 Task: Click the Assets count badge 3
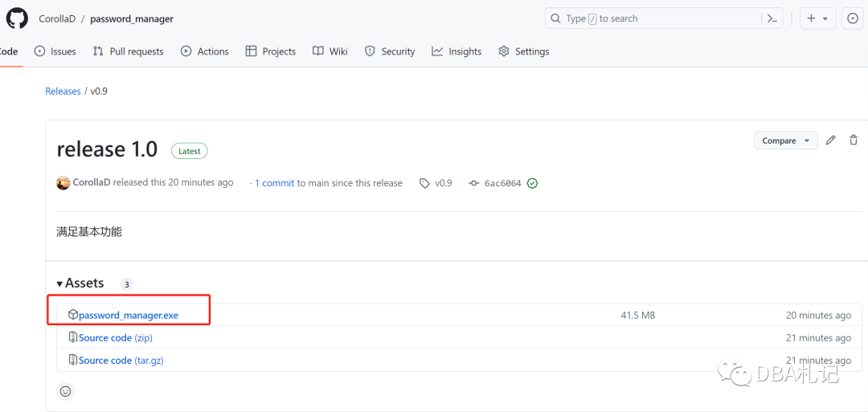126,284
